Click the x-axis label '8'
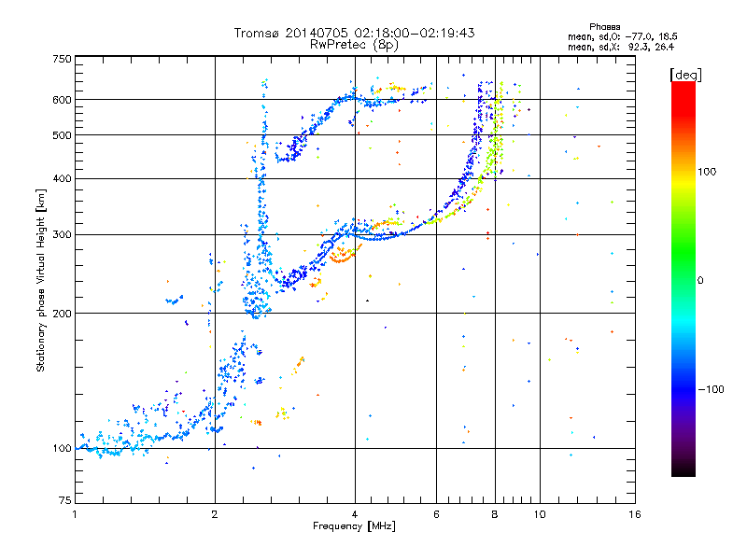The height and width of the screenshot is (560, 747). coord(495,514)
